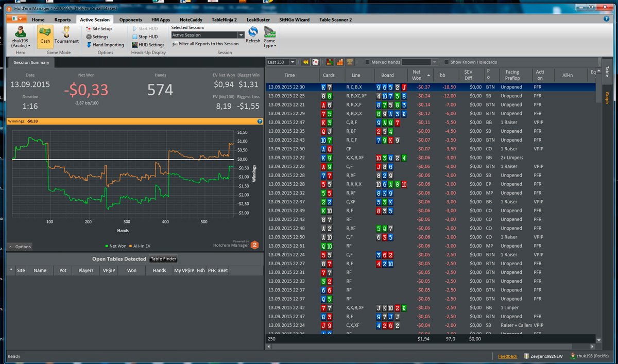Sort the table by the Net Won column header
618x364 pixels.
click(417, 75)
